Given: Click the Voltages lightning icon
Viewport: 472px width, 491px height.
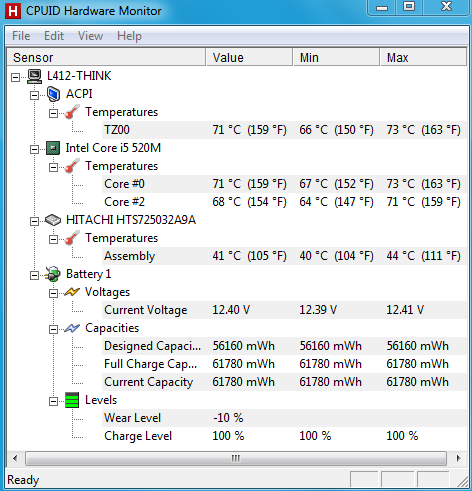Looking at the screenshot, I should [x=72, y=292].
